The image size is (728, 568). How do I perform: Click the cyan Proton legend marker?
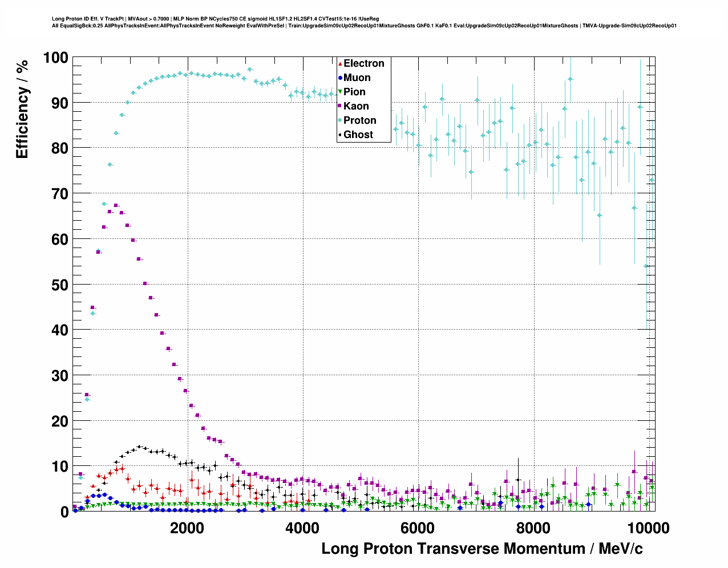click(340, 120)
